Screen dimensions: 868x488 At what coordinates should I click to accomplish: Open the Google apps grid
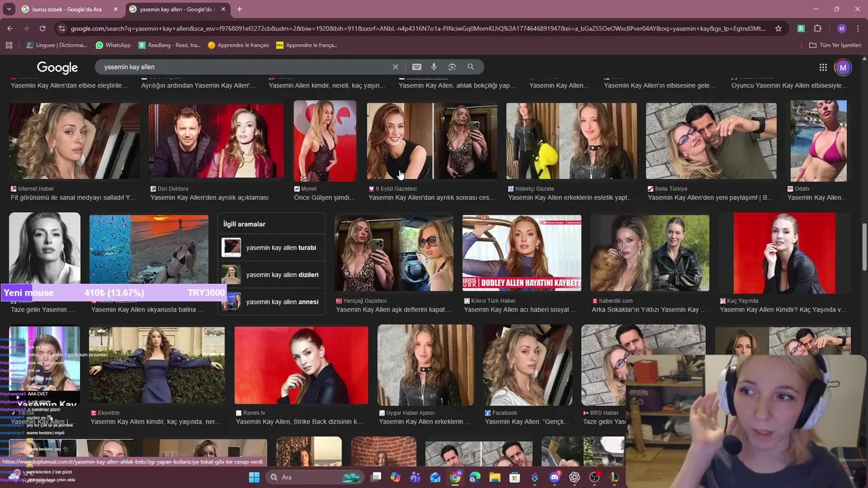(823, 67)
